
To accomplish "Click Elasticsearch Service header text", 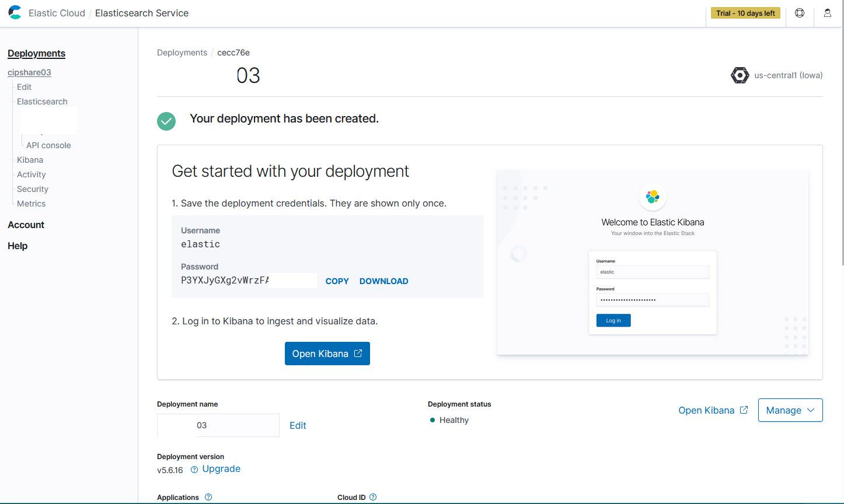I will (x=142, y=13).
